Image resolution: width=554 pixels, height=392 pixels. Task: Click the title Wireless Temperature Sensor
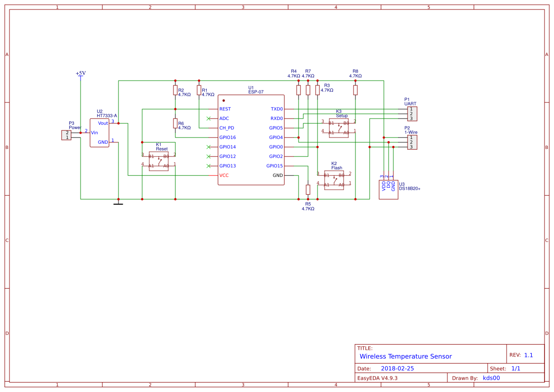405,356
